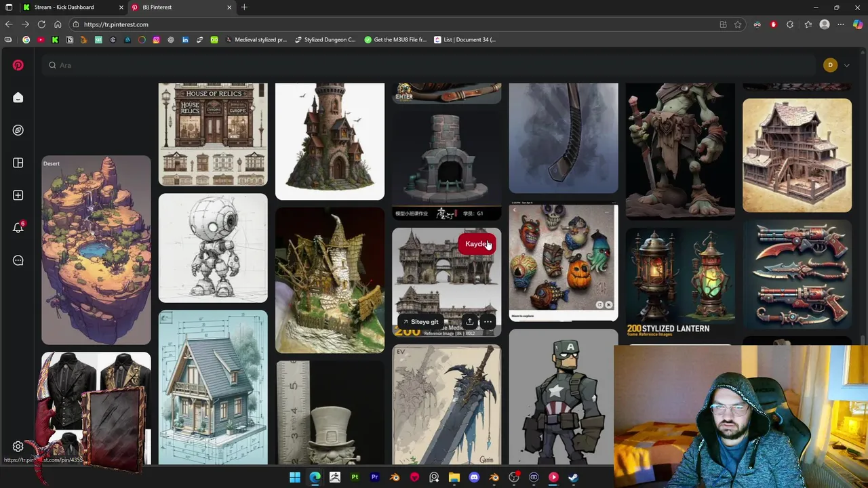The width and height of the screenshot is (868, 488).
Task: Add page to favorites with star icon
Action: [738, 24]
